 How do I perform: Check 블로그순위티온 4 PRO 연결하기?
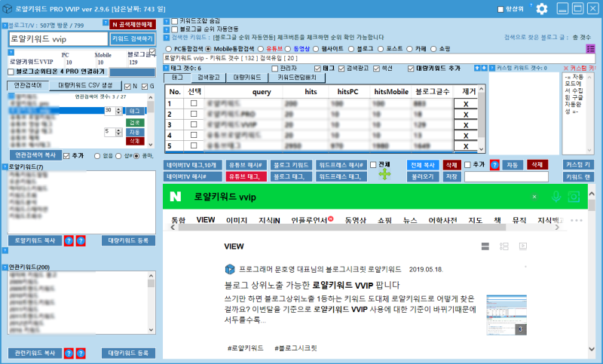click(11, 72)
